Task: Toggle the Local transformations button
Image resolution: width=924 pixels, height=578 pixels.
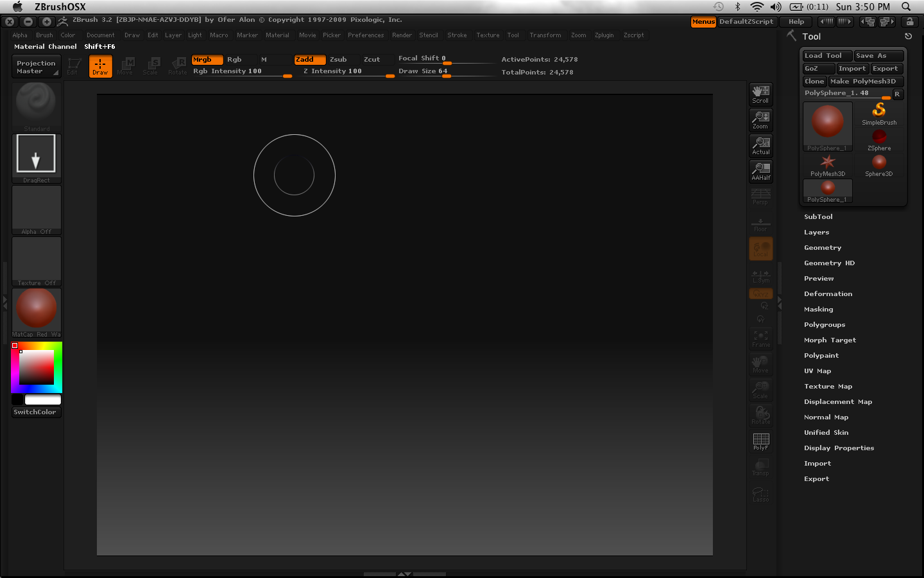Action: click(x=761, y=249)
